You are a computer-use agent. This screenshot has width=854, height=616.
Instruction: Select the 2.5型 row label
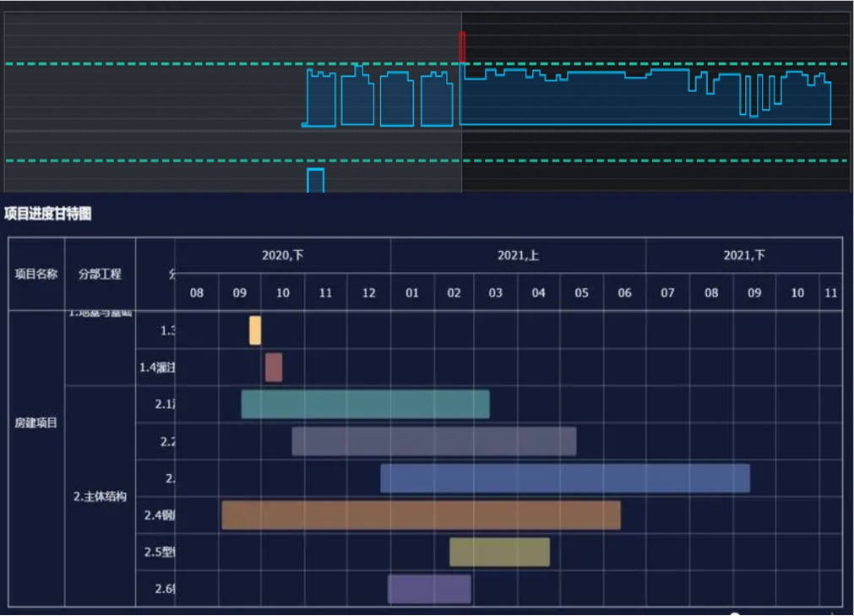159,552
